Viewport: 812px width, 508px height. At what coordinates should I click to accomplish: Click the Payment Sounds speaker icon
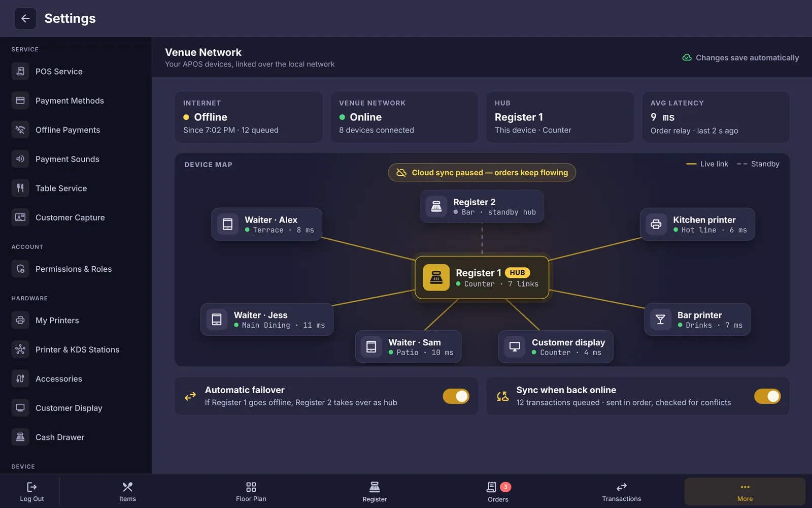[x=20, y=159]
